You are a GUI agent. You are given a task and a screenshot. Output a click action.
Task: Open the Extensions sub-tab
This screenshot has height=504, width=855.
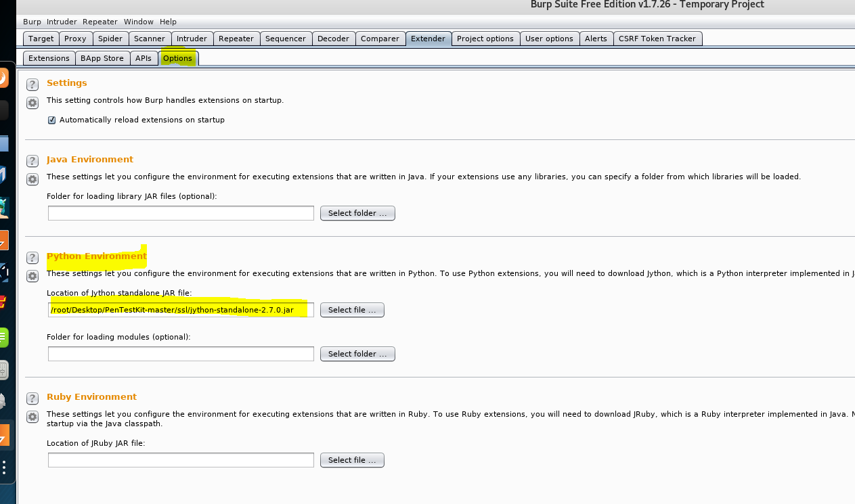[x=49, y=58]
